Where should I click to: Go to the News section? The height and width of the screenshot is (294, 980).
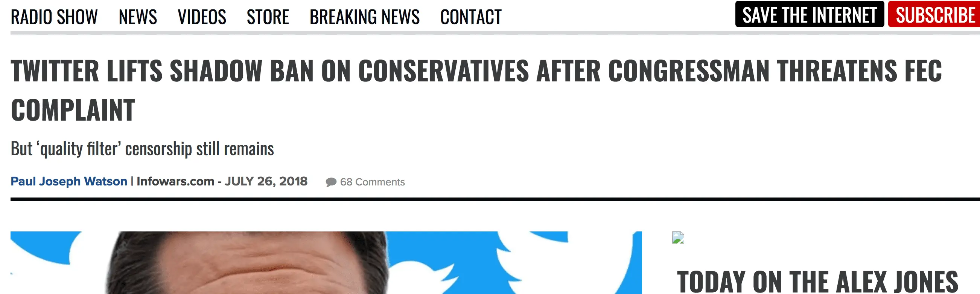click(x=138, y=17)
